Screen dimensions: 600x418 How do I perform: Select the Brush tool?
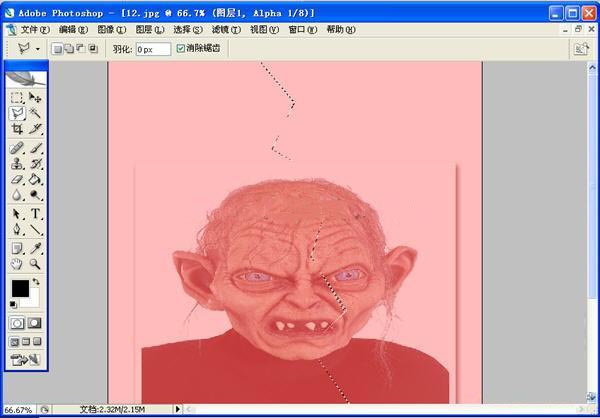tap(35, 148)
